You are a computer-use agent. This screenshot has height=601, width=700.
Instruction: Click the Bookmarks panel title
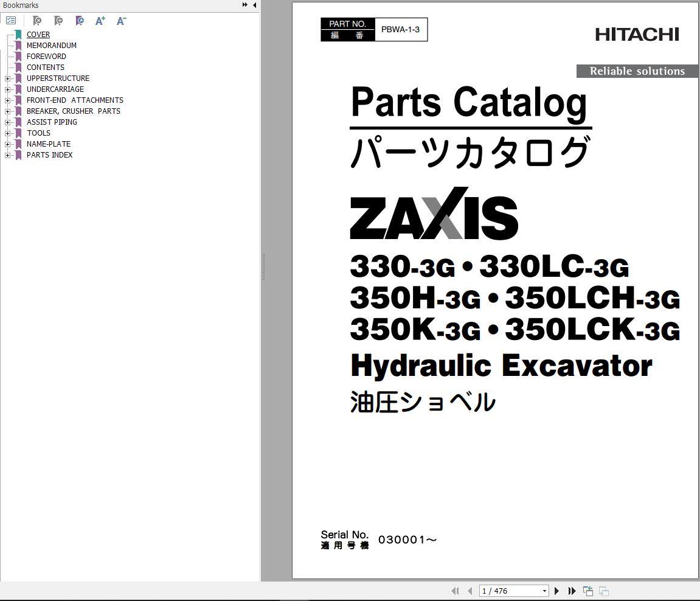[21, 5]
